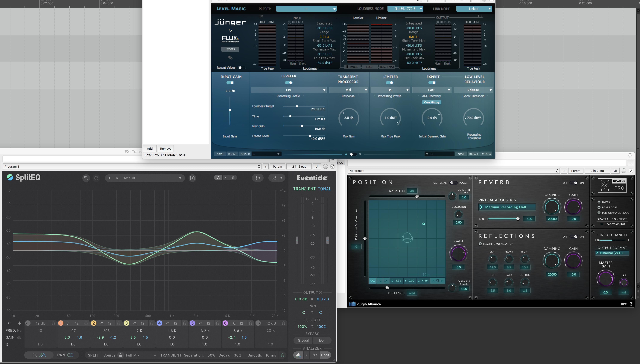Open the AGC Recovery Fast dropdown
Image resolution: width=640 pixels, height=364 pixels.
(431, 90)
